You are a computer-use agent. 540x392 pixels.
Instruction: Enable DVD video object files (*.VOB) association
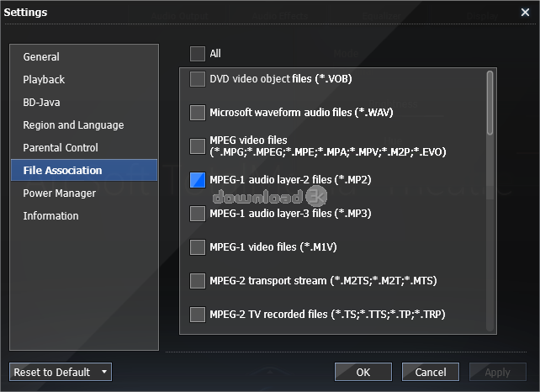198,79
